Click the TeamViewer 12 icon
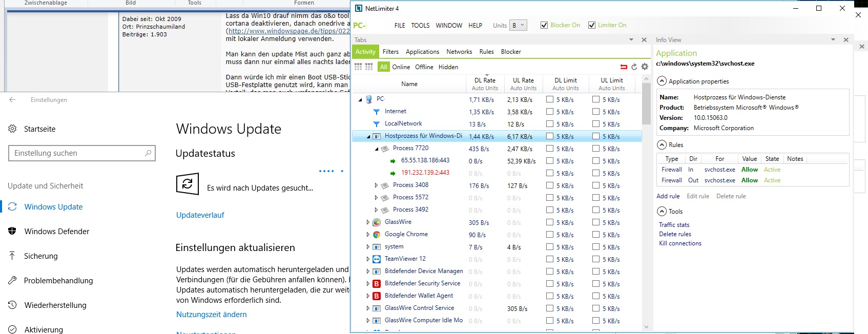Screen dimensions: 868x334 coord(377,259)
